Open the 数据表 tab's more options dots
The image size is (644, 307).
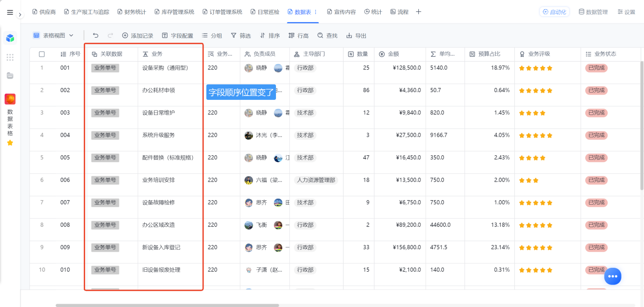(315, 12)
